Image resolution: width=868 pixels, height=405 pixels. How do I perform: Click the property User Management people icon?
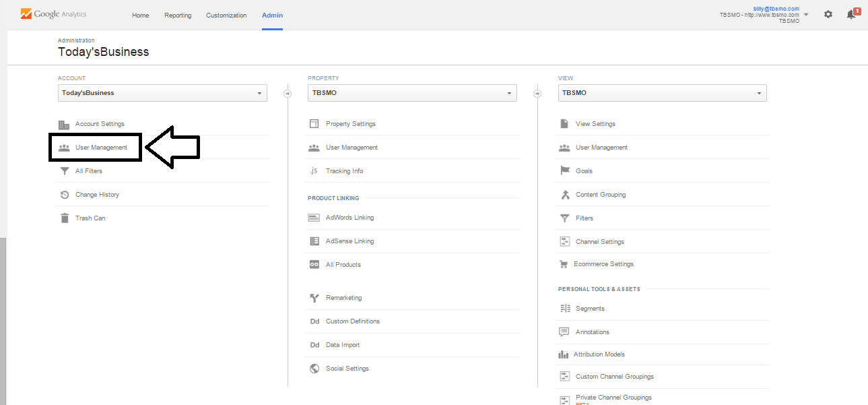[x=314, y=148]
